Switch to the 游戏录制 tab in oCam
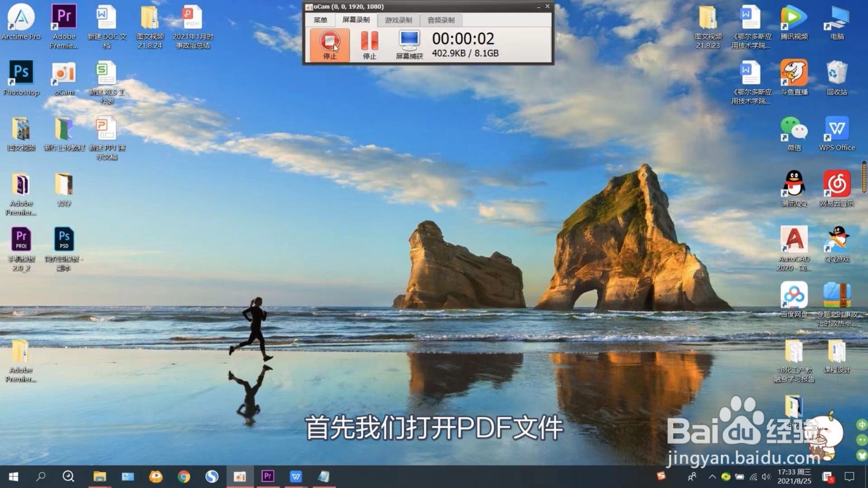868x488 pixels. click(x=399, y=20)
